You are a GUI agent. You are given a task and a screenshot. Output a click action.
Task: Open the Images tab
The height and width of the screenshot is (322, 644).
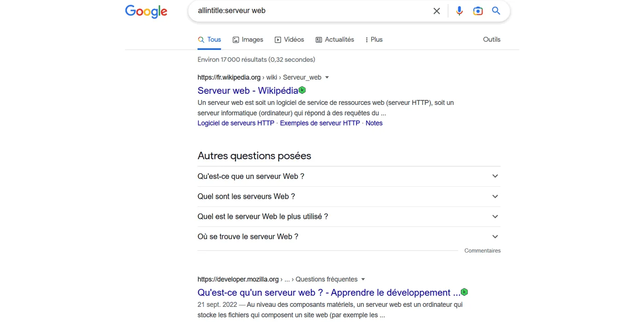click(x=248, y=40)
